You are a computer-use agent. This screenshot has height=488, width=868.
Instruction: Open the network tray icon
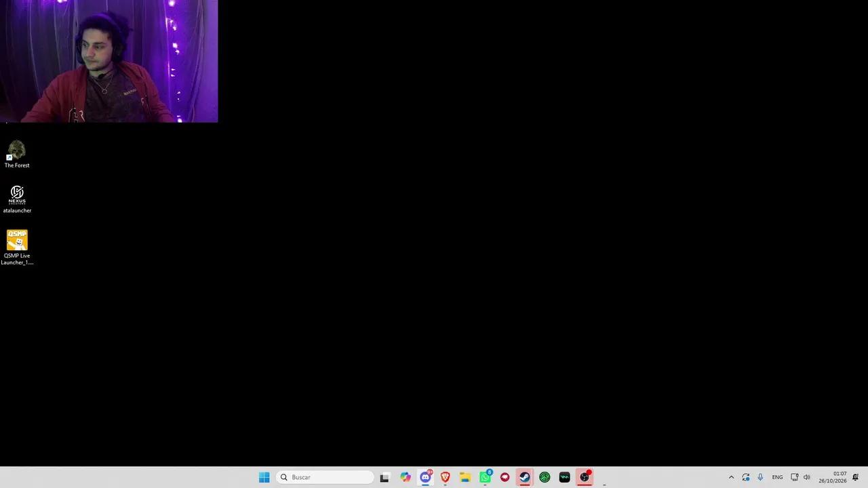(795, 477)
